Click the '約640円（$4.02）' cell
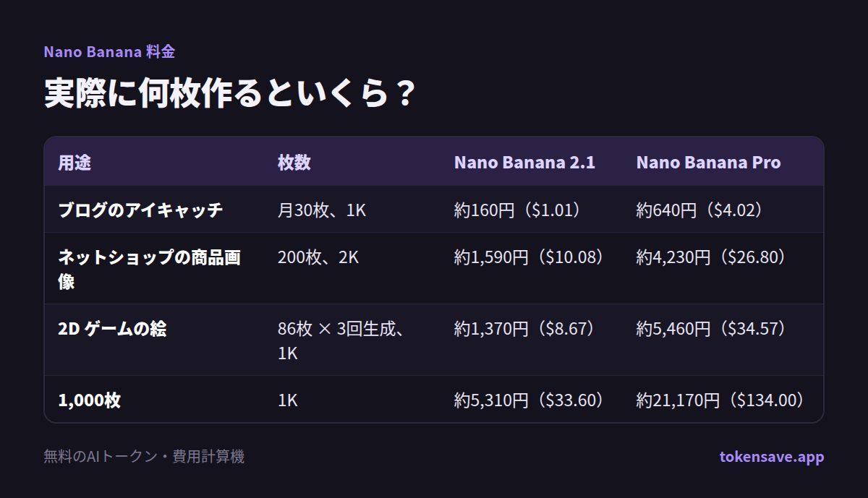The width and height of the screenshot is (868, 498). (x=699, y=210)
